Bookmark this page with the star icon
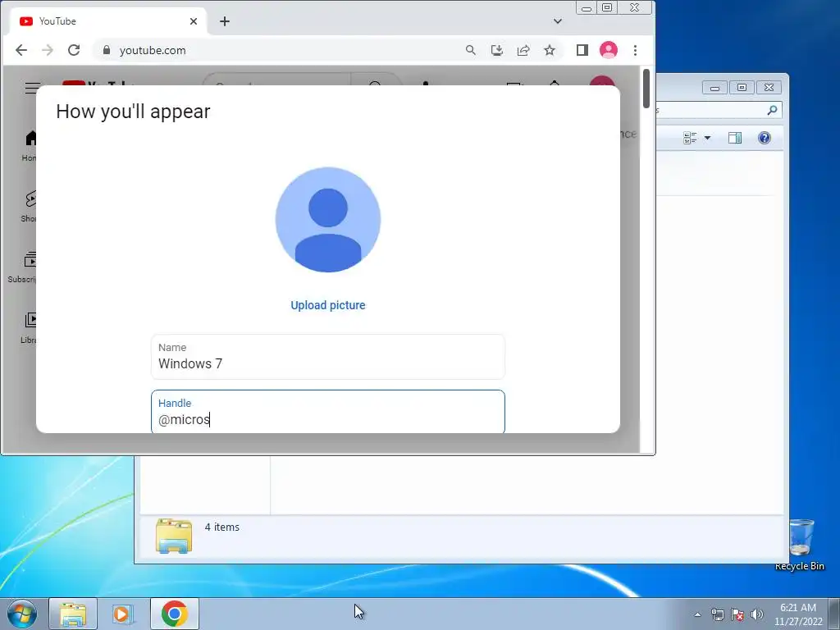840x630 pixels. [x=550, y=50]
